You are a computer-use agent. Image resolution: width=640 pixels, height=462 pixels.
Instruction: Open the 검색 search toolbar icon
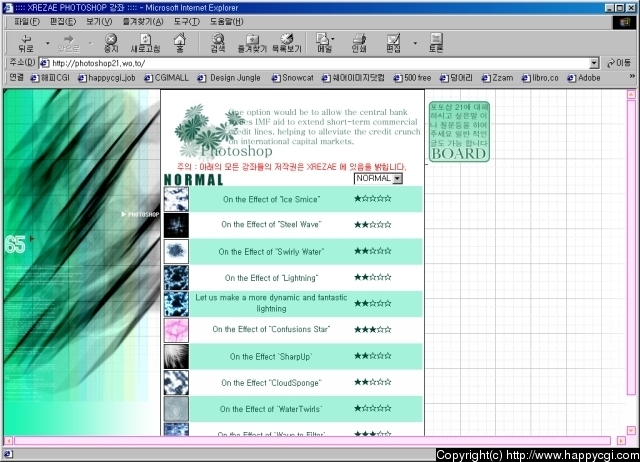[x=218, y=43]
